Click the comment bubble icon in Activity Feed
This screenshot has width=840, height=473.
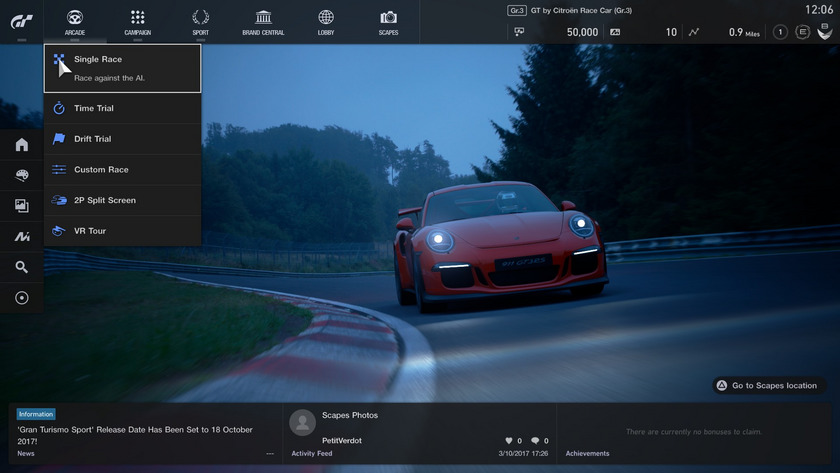[x=535, y=441]
